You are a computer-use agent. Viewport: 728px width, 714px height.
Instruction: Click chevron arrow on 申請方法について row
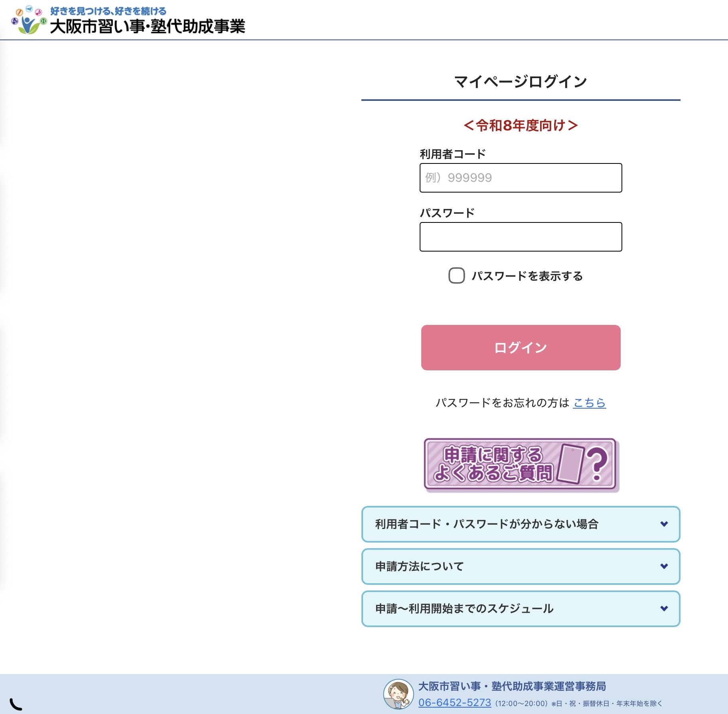[664, 566]
